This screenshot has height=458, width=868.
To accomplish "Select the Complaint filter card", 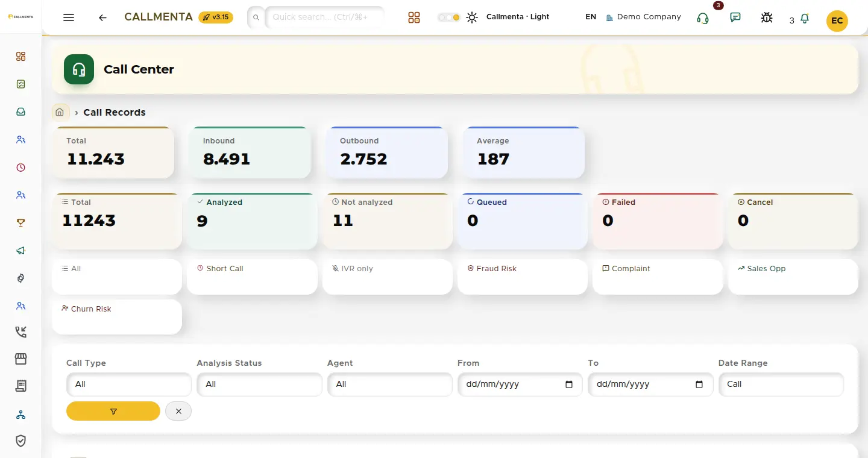I will (x=658, y=277).
